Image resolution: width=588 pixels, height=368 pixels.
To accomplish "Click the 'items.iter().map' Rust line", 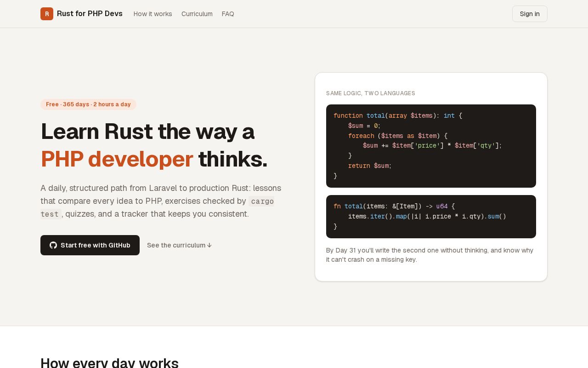I will 427,216.
